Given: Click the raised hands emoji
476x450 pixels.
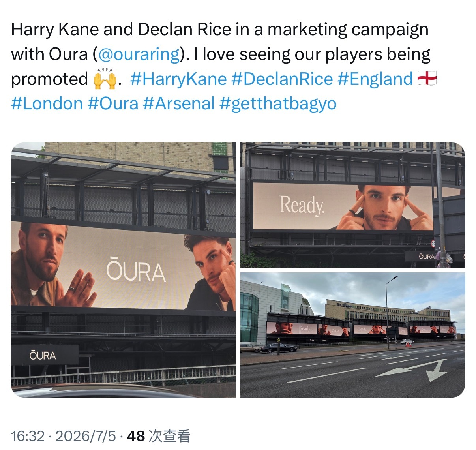Looking at the screenshot, I should pos(105,79).
